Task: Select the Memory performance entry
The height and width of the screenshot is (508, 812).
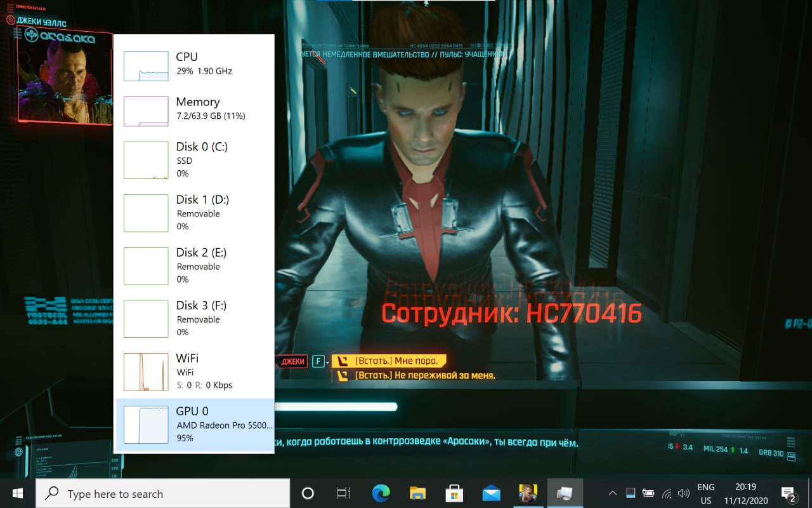Action: coord(195,110)
